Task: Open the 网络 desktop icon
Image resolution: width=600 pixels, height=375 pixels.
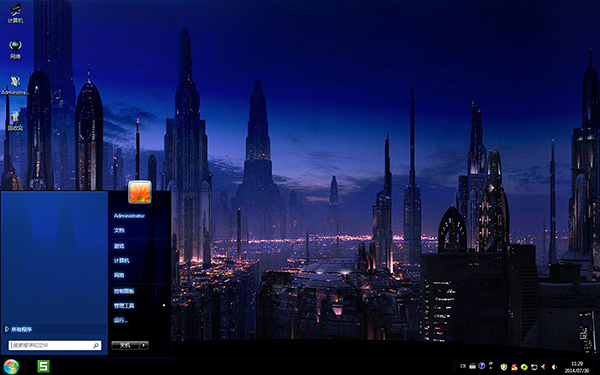Action: point(15,50)
